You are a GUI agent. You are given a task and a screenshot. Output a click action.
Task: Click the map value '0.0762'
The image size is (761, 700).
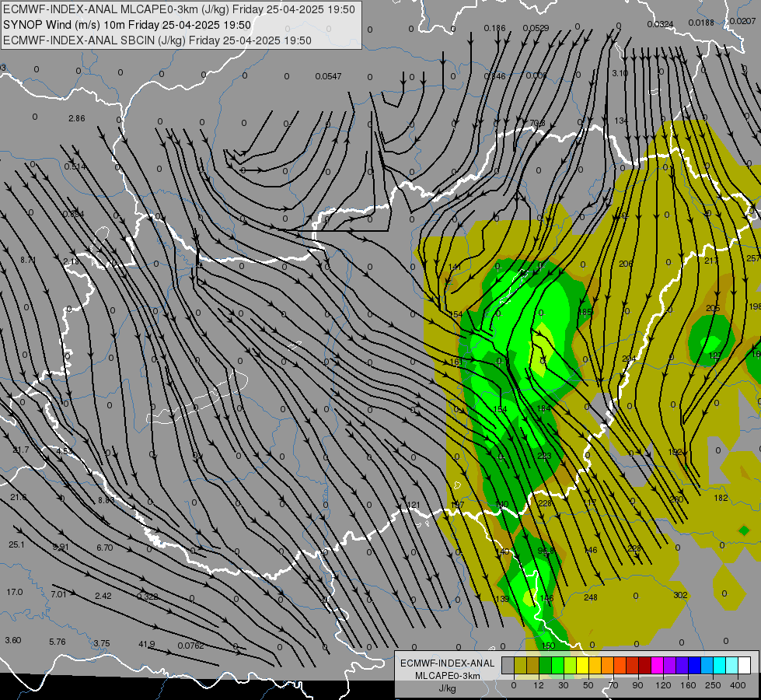[x=190, y=646]
